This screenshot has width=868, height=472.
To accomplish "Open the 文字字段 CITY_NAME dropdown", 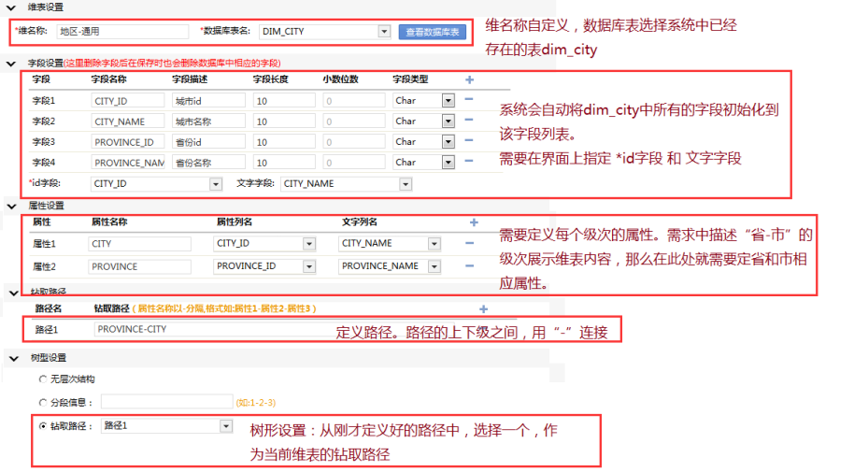I will tap(405, 184).
